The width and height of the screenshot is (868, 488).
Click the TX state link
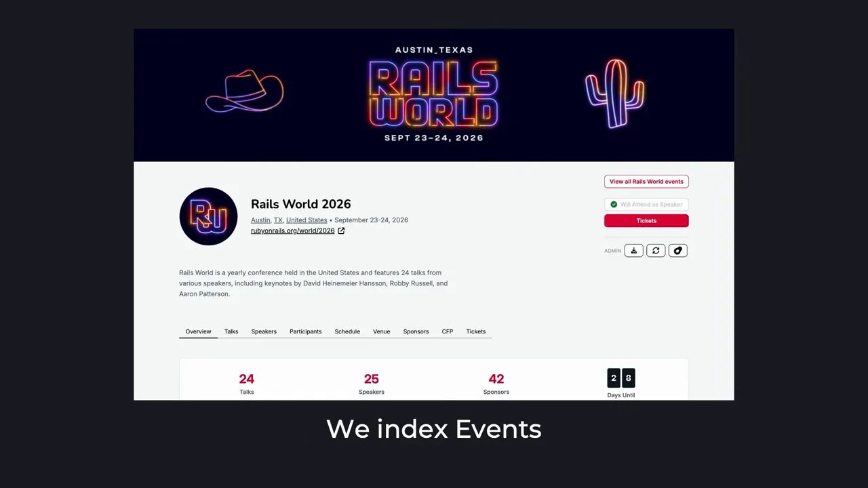[278, 220]
